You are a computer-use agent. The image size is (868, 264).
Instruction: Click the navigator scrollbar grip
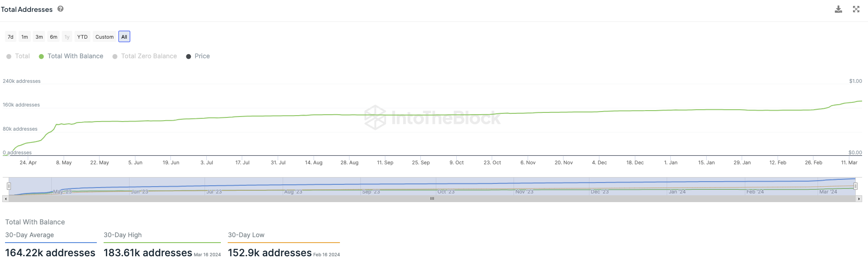click(432, 199)
